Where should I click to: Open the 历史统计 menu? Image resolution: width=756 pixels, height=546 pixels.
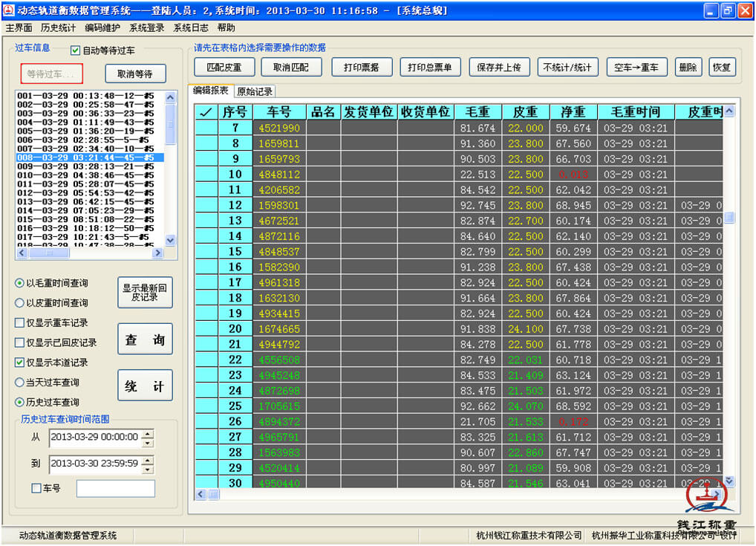click(x=59, y=28)
